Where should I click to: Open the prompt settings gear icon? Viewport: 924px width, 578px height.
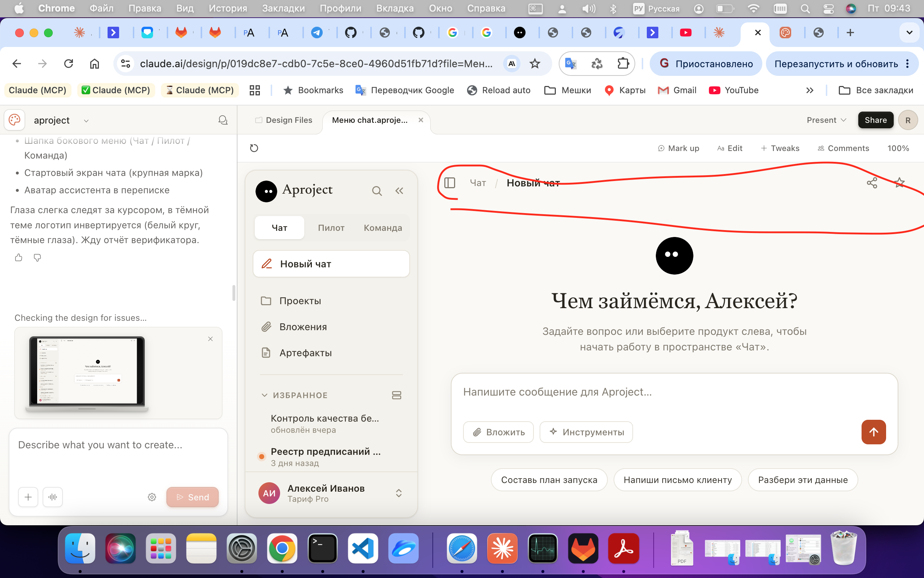[152, 497]
